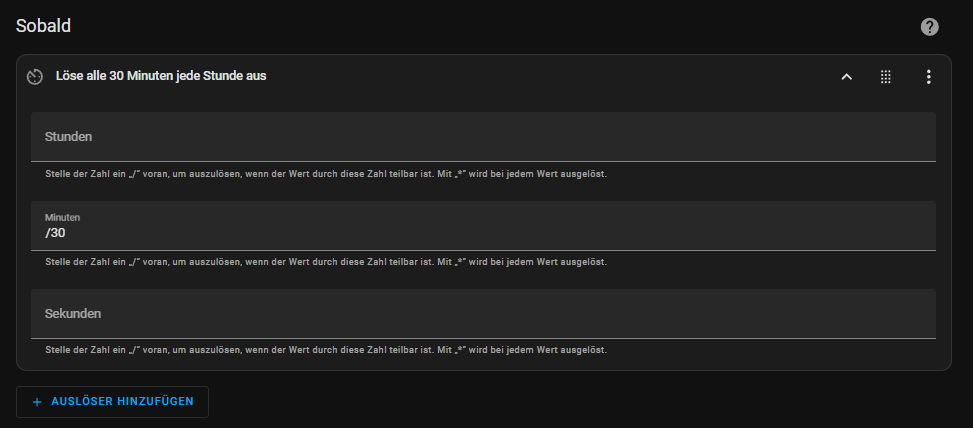Click the helper text under Stunden
The height and width of the screenshot is (428, 973).
point(326,174)
